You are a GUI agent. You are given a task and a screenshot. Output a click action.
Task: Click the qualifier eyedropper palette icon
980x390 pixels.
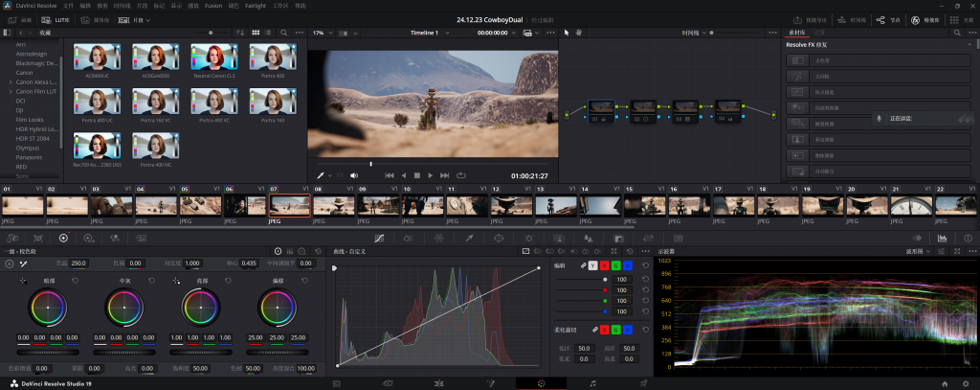[469, 238]
